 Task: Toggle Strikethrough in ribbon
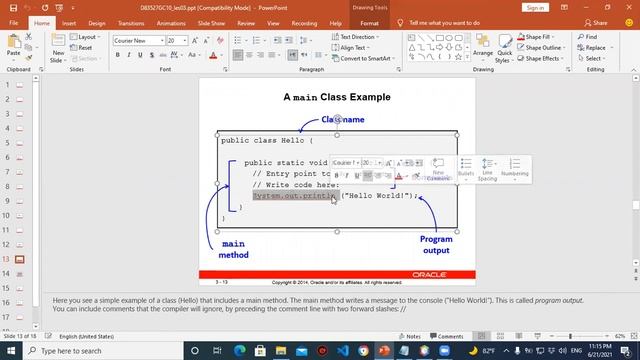pyautogui.click(x=163, y=55)
